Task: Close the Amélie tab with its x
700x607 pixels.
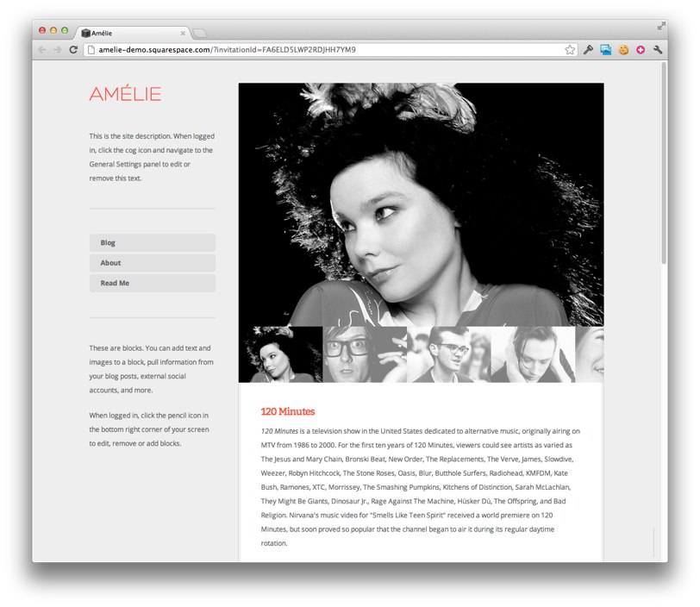Action: coord(183,33)
